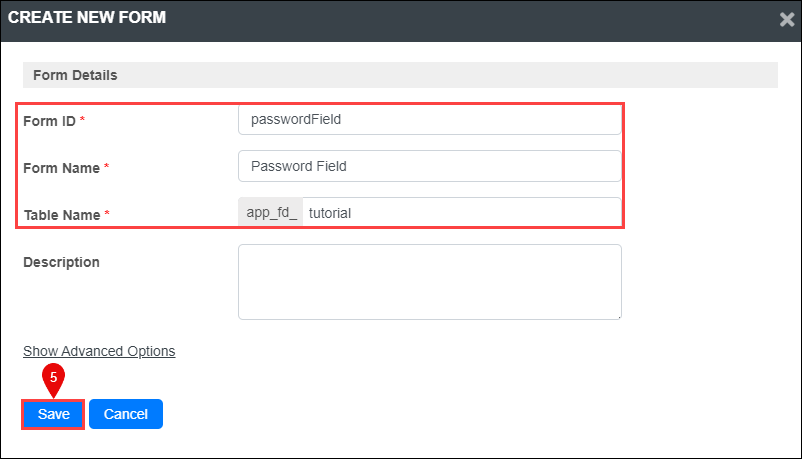Click the Table Name field containing tutorial

click(462, 212)
